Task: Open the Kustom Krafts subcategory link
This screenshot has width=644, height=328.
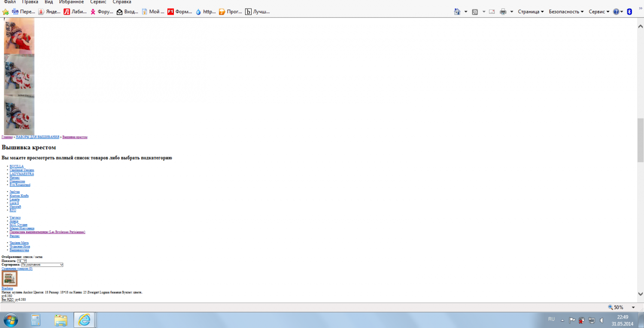Action: tap(19, 196)
